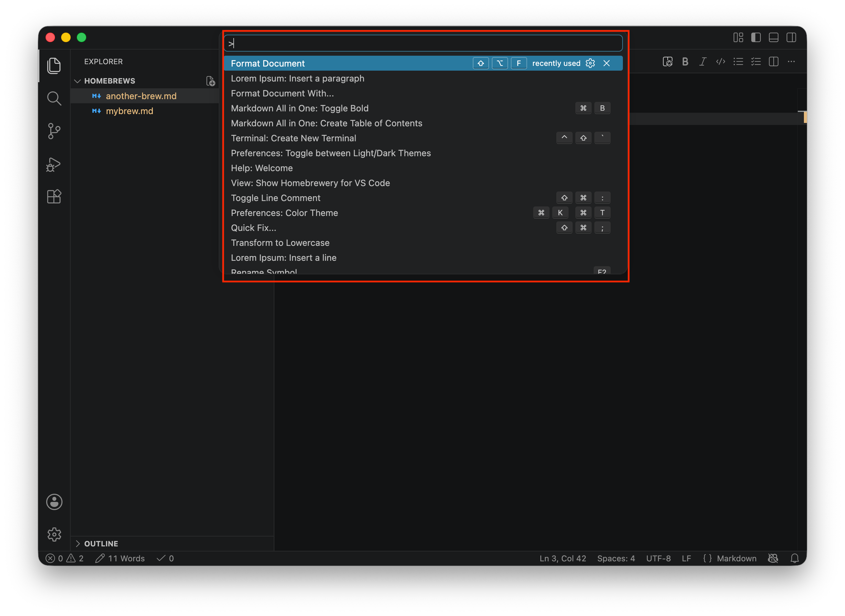This screenshot has height=616, width=845.
Task: Open Homebrewery preview from editor toolbar
Action: (x=667, y=61)
